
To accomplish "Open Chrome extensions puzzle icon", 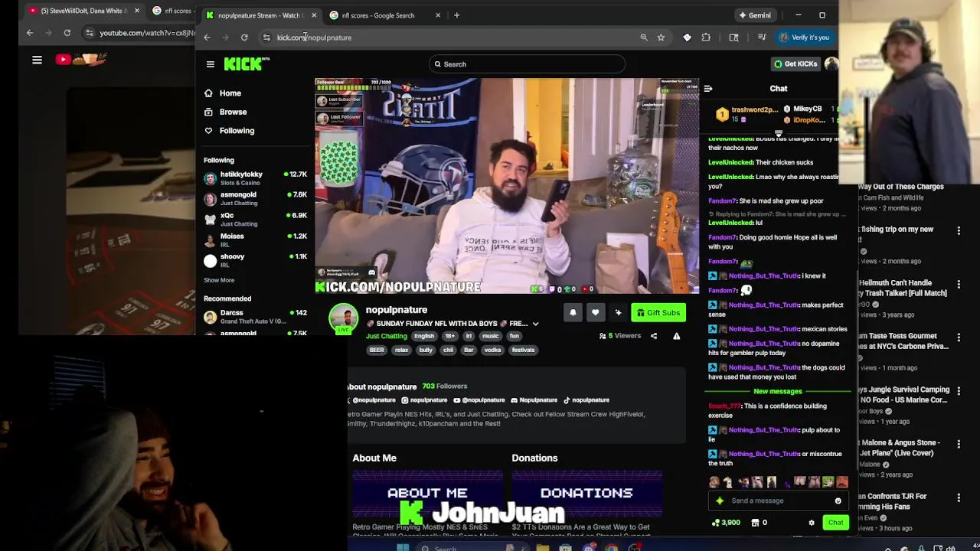I will pos(706,37).
